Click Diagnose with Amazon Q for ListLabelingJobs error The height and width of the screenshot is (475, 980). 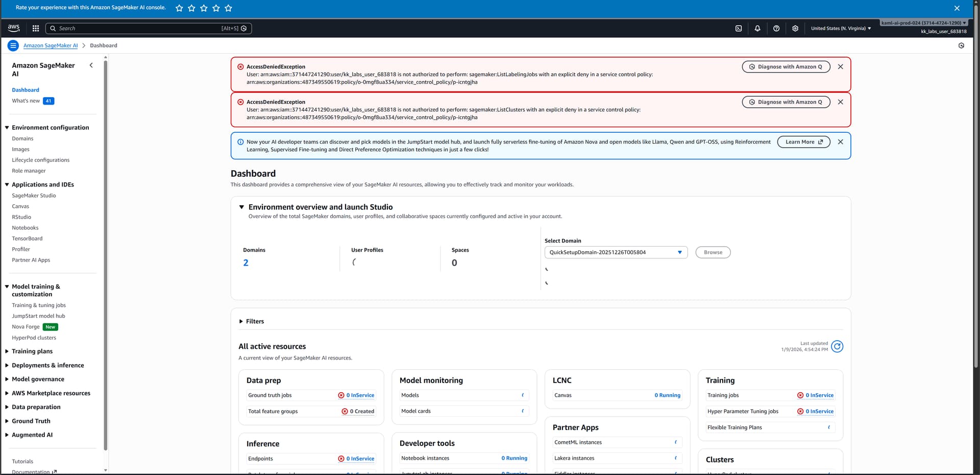click(x=786, y=67)
